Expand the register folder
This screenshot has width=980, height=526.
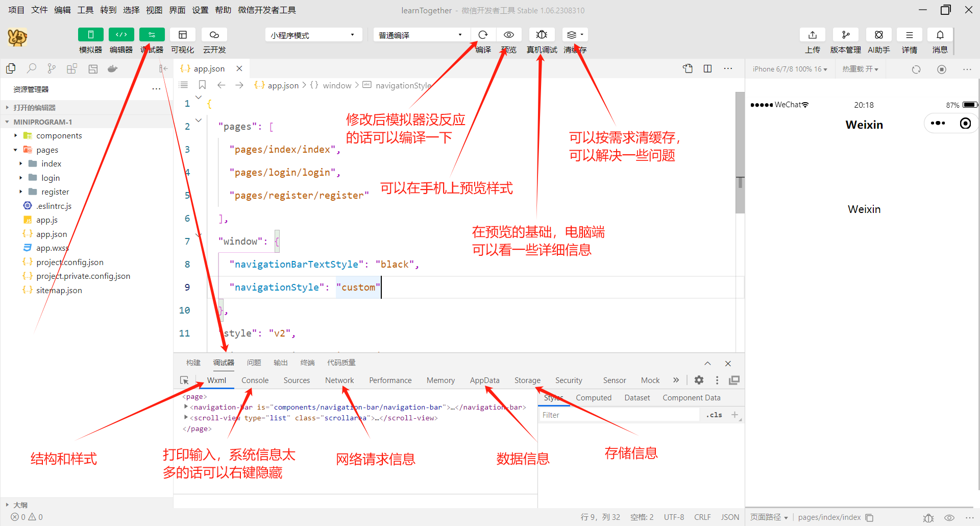point(55,192)
